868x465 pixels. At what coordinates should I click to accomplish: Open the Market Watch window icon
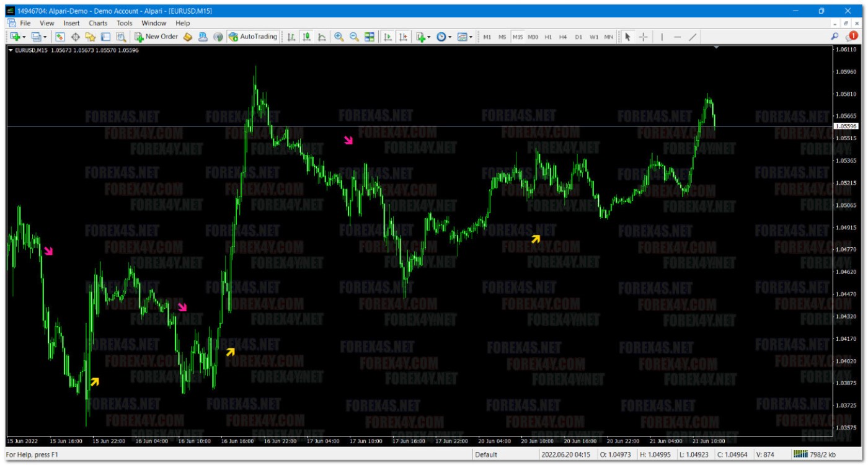pos(60,37)
